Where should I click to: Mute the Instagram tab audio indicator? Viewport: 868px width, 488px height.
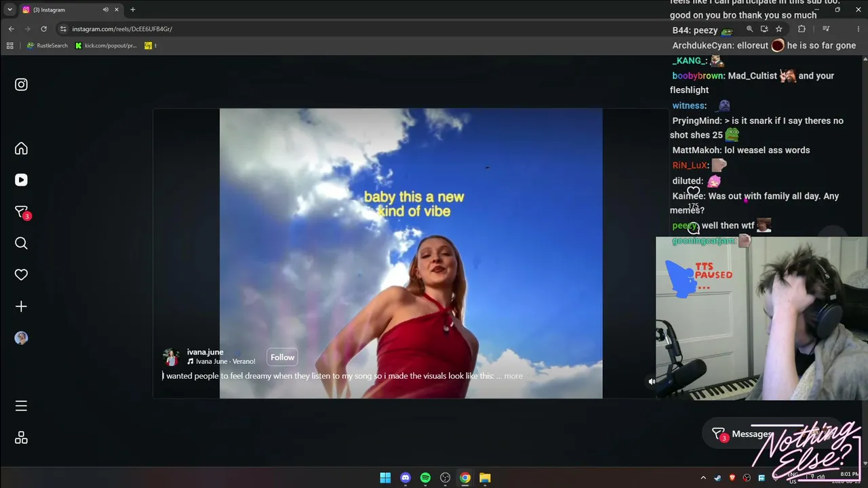tap(106, 9)
